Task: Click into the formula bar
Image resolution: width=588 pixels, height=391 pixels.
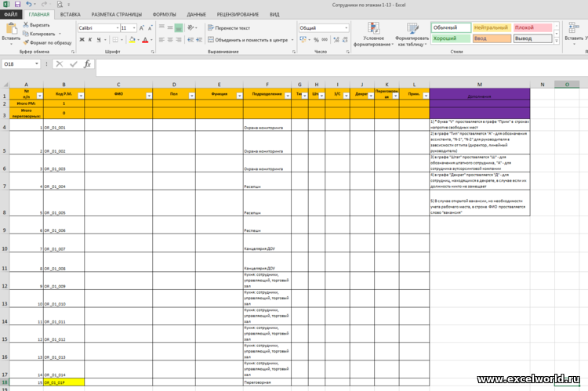Action: coord(341,67)
